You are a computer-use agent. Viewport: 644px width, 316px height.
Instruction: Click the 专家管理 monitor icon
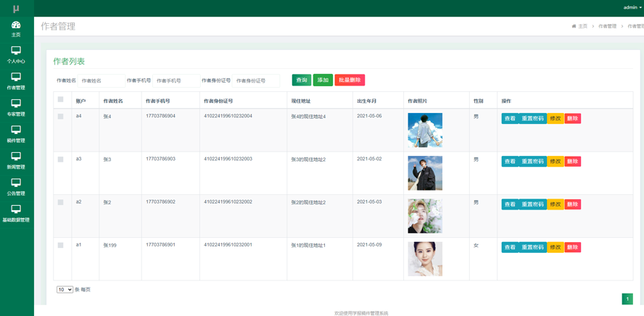tap(16, 103)
